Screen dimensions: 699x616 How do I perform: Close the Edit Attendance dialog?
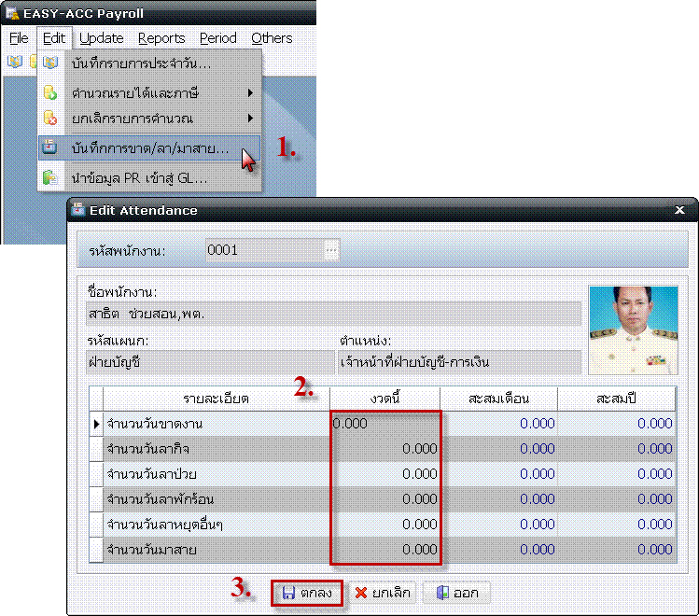click(x=679, y=210)
